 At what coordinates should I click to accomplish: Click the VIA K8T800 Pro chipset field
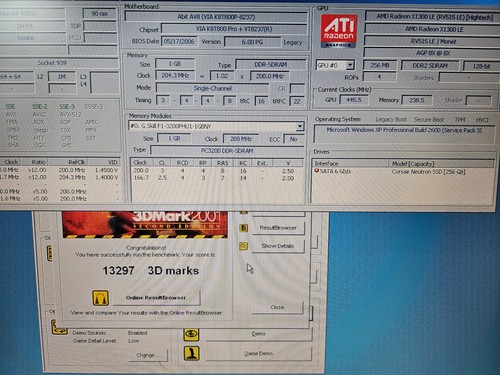(x=234, y=29)
